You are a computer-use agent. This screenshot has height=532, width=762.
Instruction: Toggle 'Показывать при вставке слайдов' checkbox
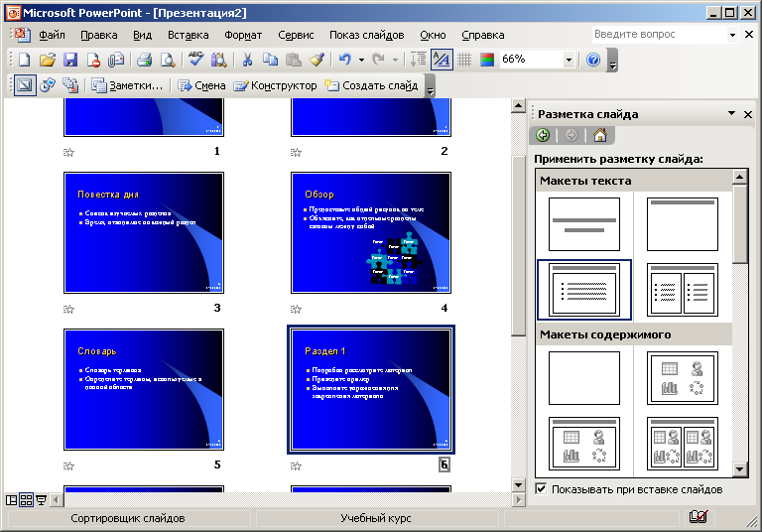[x=541, y=488]
